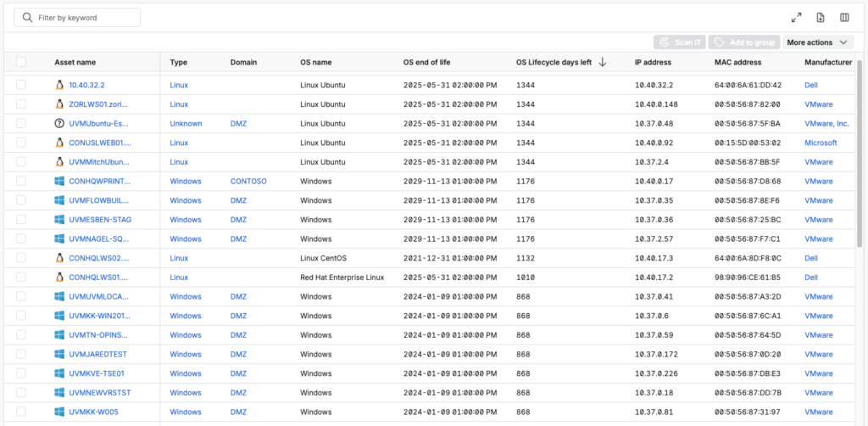
Task: Click the Linux CentOS cell
Action: point(323,258)
